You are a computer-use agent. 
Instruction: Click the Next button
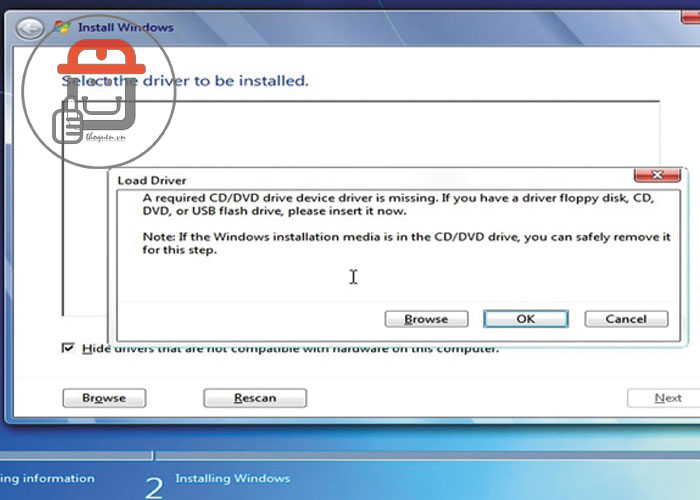click(x=665, y=398)
